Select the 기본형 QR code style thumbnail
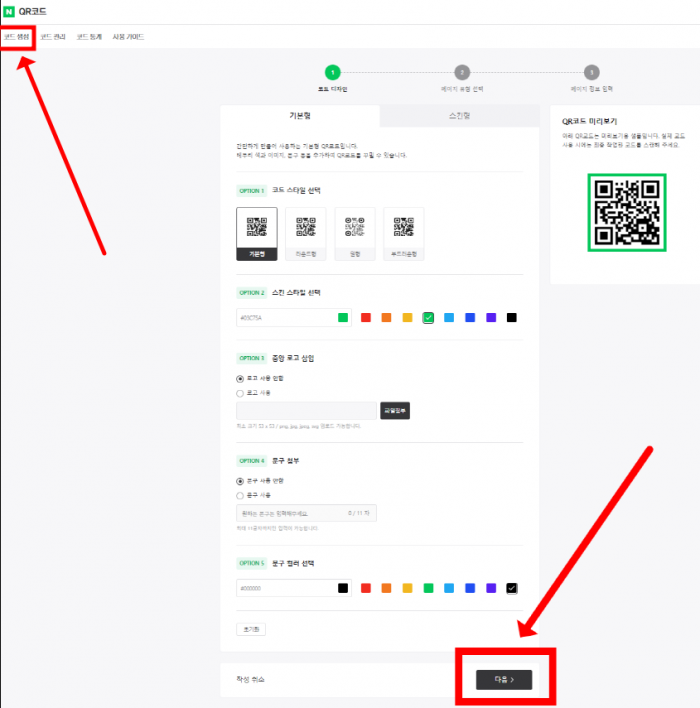Viewport: 700px width, 708px height. [257, 233]
